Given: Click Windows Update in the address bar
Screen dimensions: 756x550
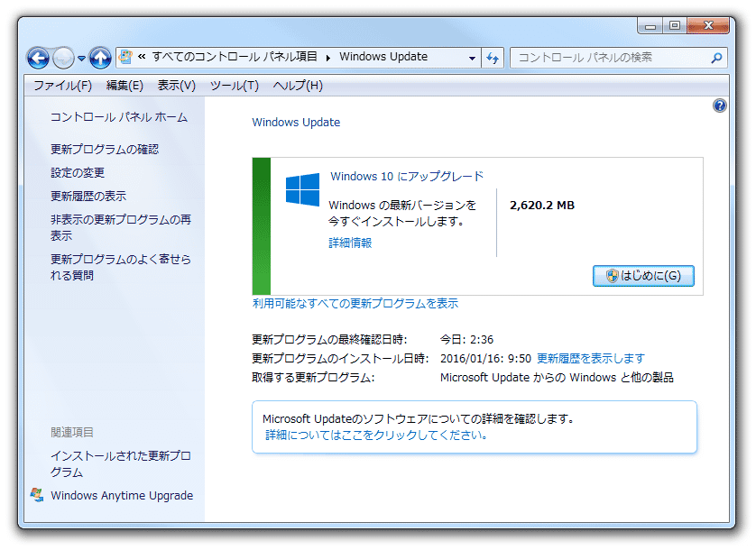Looking at the screenshot, I should tap(383, 57).
